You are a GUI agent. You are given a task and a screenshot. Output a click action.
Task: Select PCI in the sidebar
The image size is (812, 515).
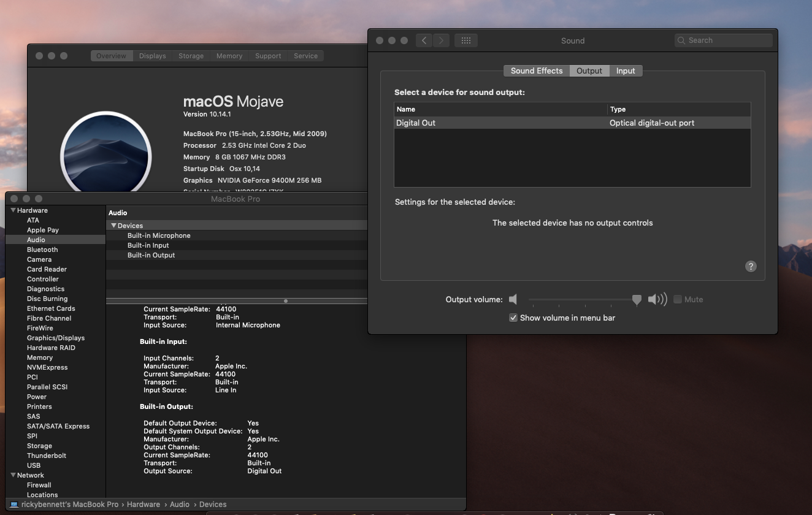tap(33, 377)
